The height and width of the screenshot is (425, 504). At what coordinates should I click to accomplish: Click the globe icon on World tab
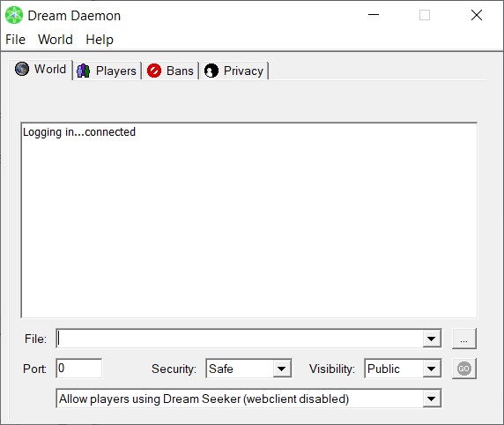(22, 69)
